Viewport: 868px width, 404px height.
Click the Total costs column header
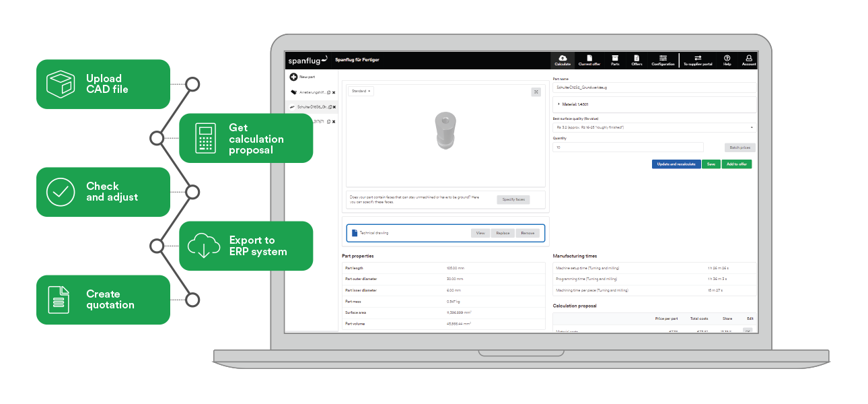coord(698,318)
